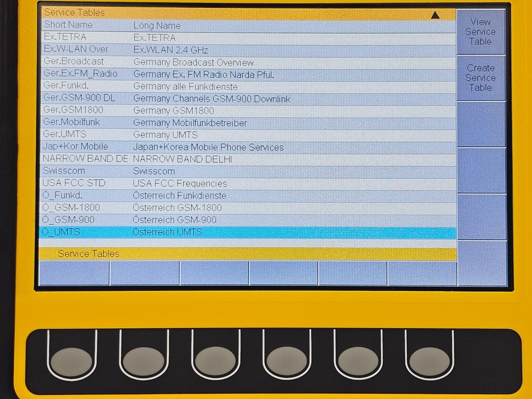The width and height of the screenshot is (532, 399).
Task: Select the Ex.W-LAN Over table entry
Action: click(76, 50)
